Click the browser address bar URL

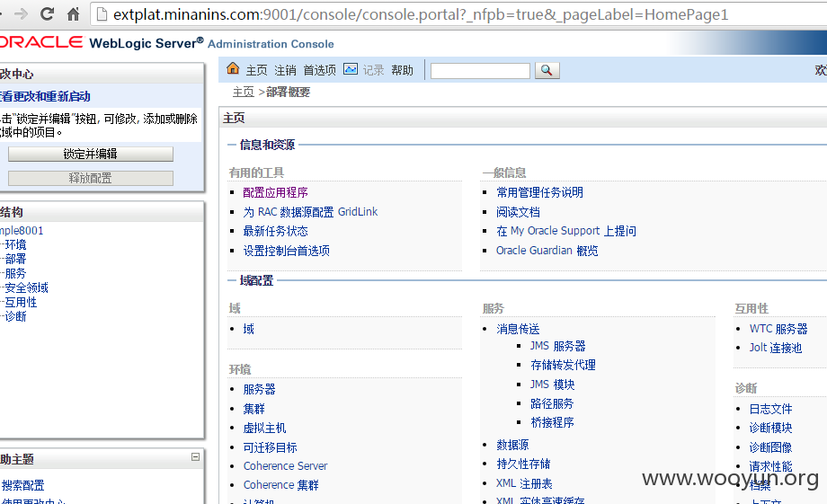(421, 14)
